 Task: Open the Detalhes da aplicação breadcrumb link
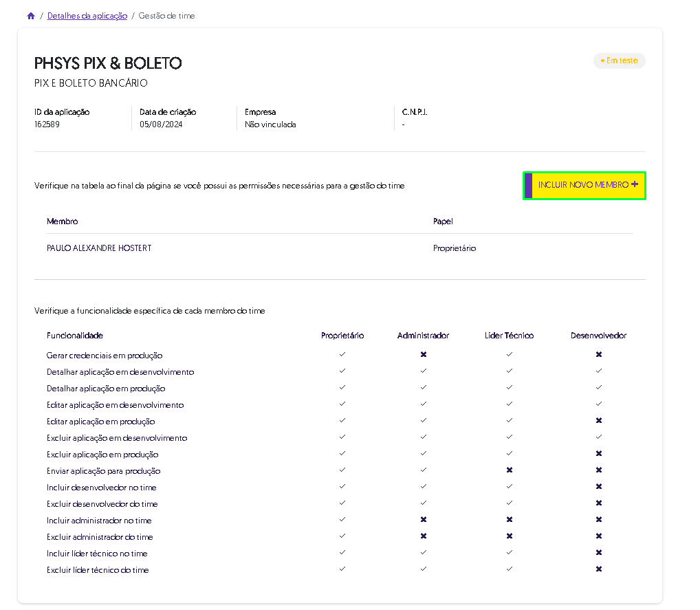click(x=87, y=16)
